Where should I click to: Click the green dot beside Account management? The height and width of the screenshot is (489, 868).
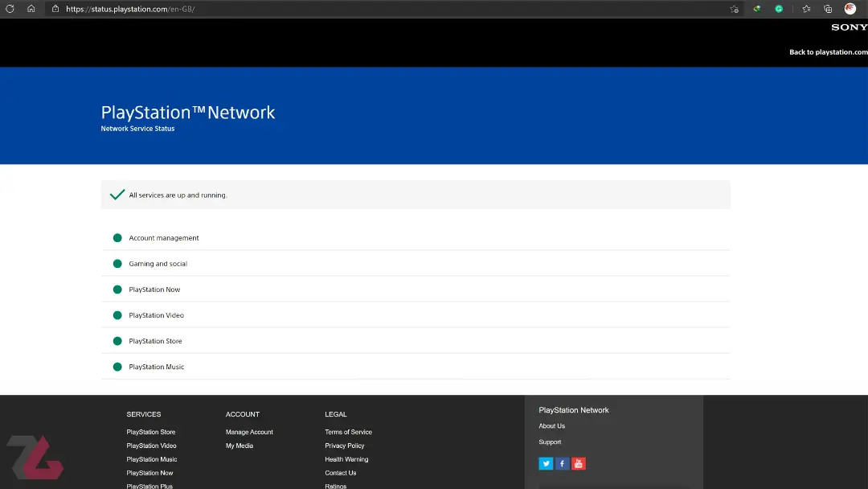coord(117,237)
